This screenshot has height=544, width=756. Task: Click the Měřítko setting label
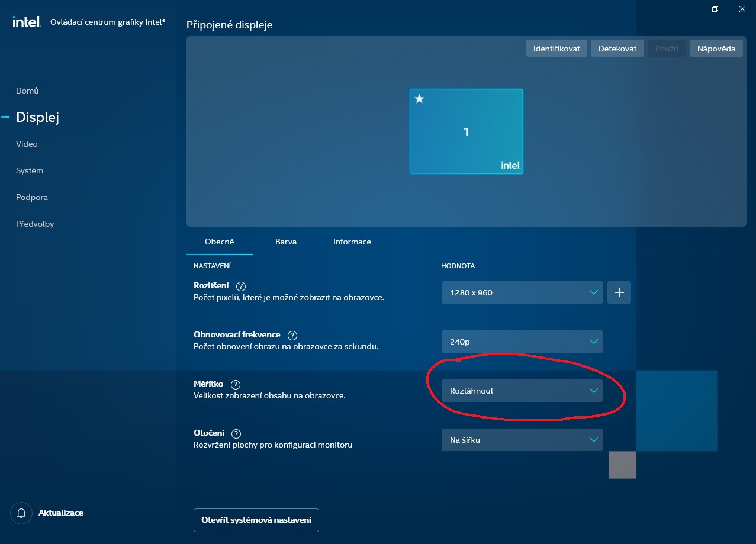208,384
